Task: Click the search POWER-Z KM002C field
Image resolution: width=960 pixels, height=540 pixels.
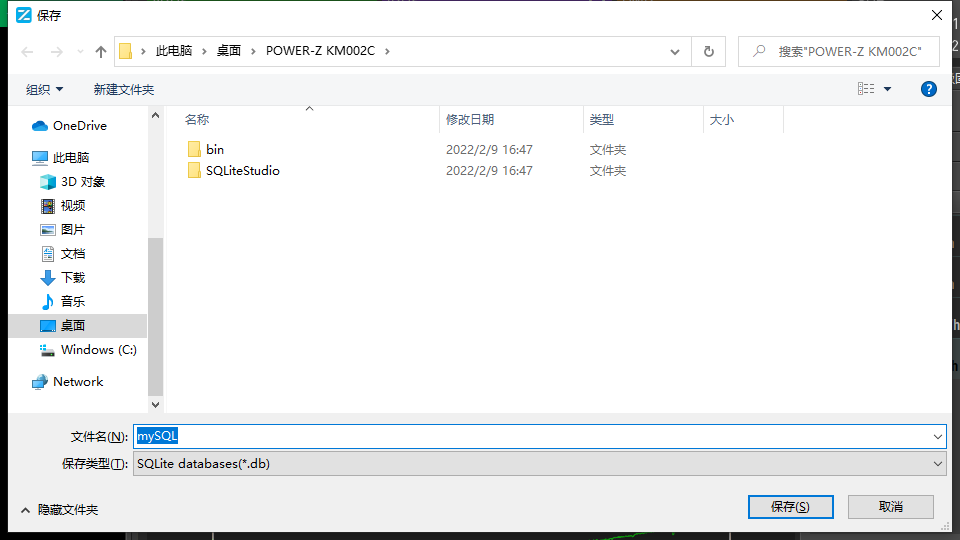Action: (838, 52)
